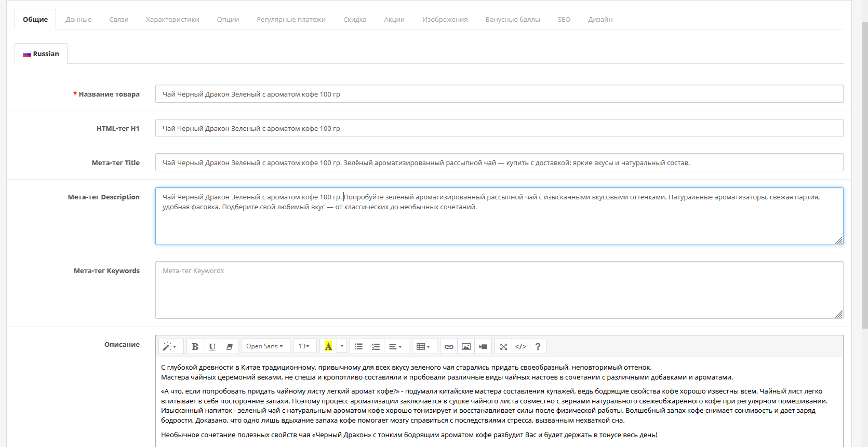Expand the table insert dropdown
Viewport: 868px width, 447px height.
(424, 346)
